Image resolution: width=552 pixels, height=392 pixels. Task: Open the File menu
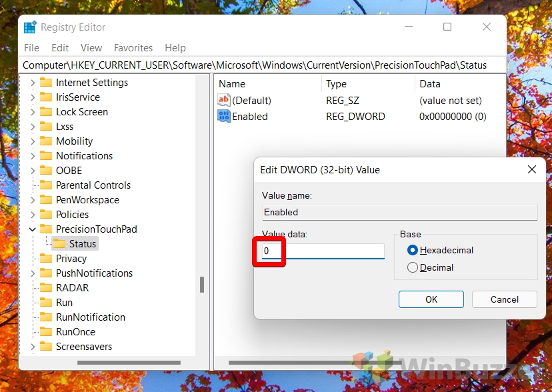tap(31, 47)
